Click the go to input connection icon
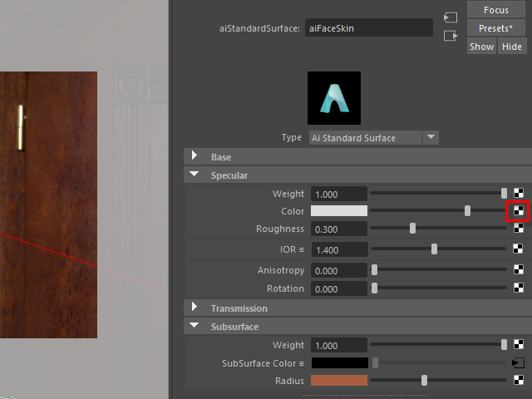Viewport: 532px width, 399px height. [451, 17]
